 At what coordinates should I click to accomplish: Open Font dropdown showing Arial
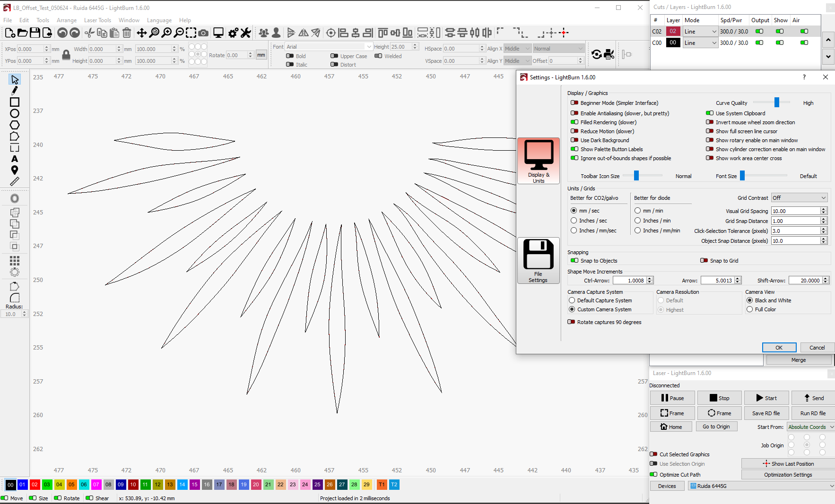click(329, 47)
